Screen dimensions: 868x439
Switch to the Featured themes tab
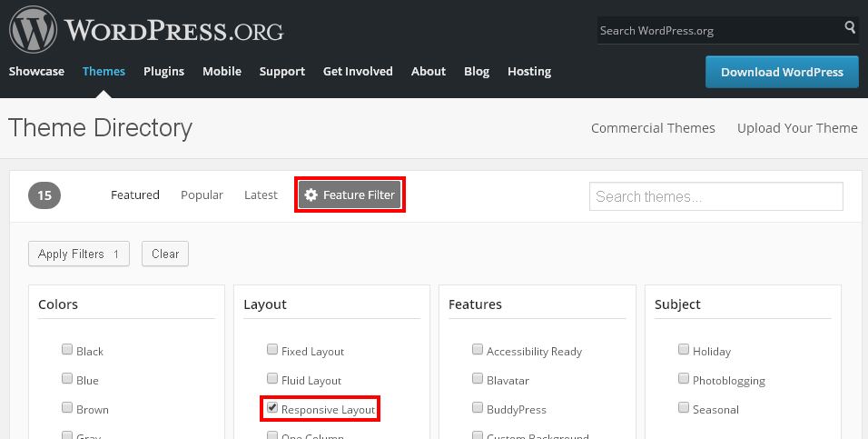(135, 195)
